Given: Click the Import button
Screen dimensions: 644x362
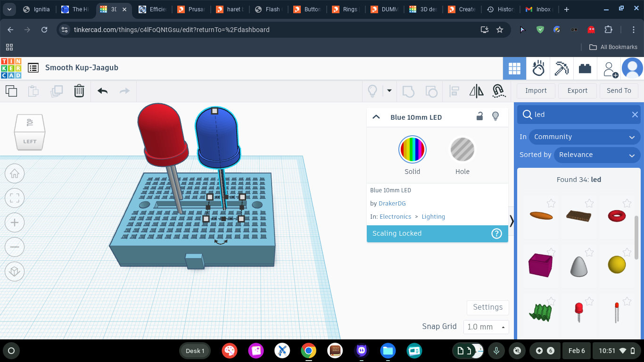Looking at the screenshot, I should (x=536, y=90).
